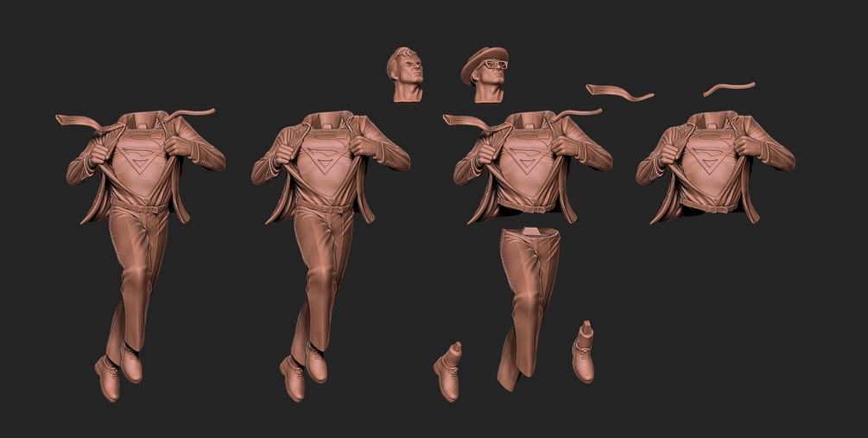The height and width of the screenshot is (438, 868).
Task: Select the head wearing hat and glasses
Action: 486,75
